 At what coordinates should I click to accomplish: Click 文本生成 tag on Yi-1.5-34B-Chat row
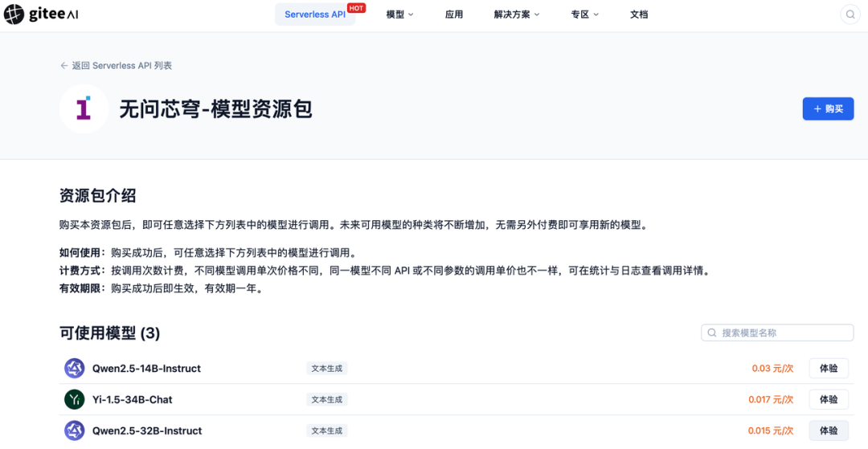point(326,399)
